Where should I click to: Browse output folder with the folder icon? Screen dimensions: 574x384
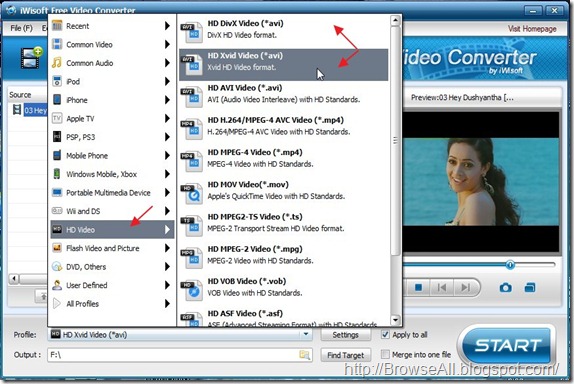[304, 355]
